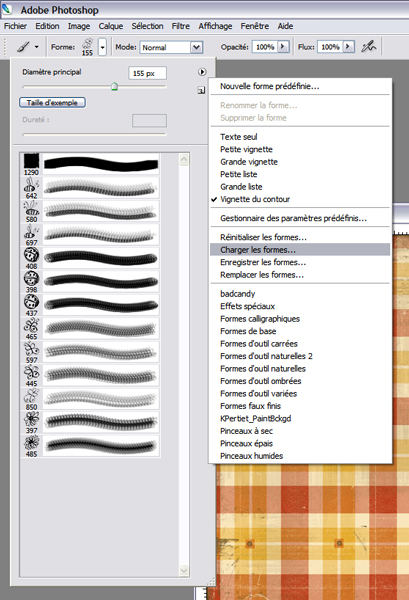
Task: Choose Charger les formes
Action: pos(300,249)
